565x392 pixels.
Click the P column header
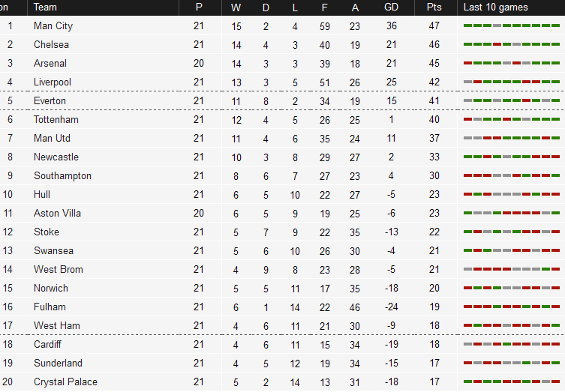(x=199, y=7)
